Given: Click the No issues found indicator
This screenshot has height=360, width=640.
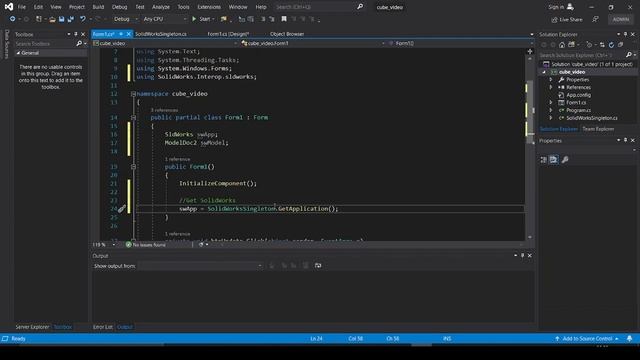Looking at the screenshot, I should coord(146,244).
